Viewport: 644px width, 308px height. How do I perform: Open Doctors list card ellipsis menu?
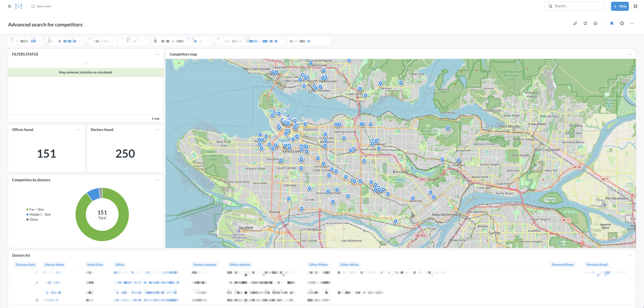(629, 255)
